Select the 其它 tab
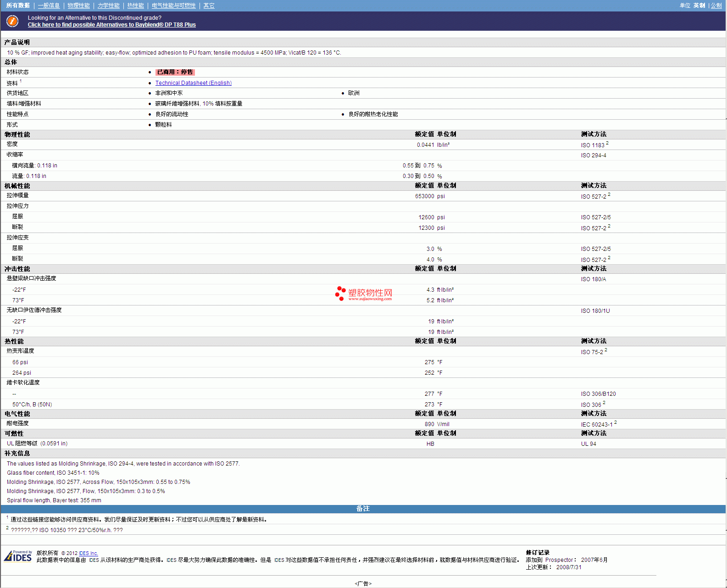This screenshot has height=588, width=727. coord(209,6)
